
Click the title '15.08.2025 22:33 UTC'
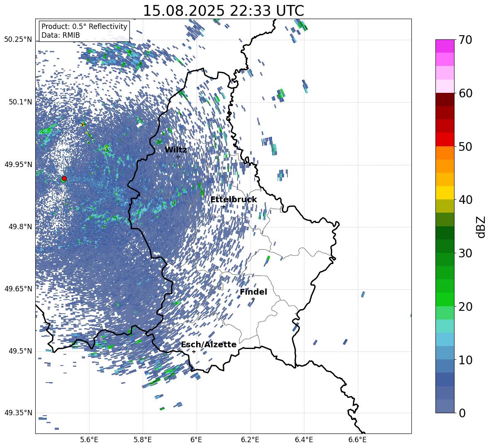(x=223, y=11)
